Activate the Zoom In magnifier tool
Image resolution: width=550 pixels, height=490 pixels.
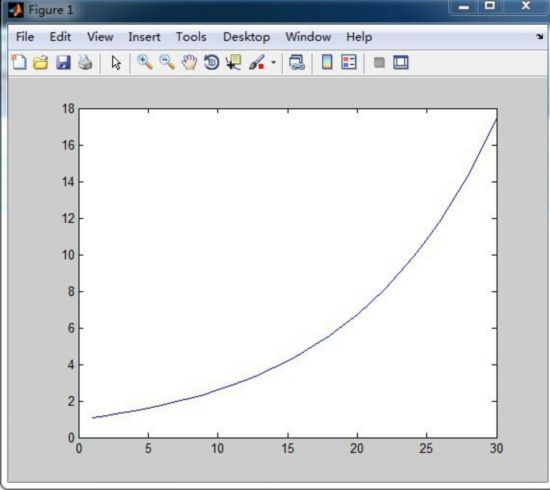point(145,62)
